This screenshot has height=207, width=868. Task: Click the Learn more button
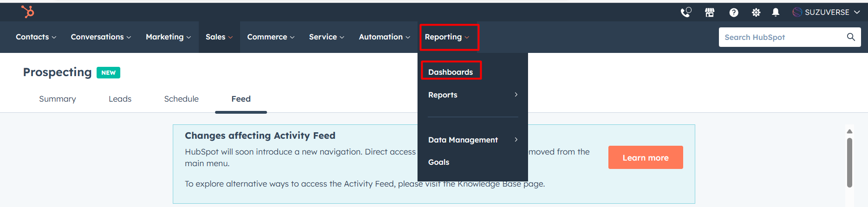click(x=645, y=158)
